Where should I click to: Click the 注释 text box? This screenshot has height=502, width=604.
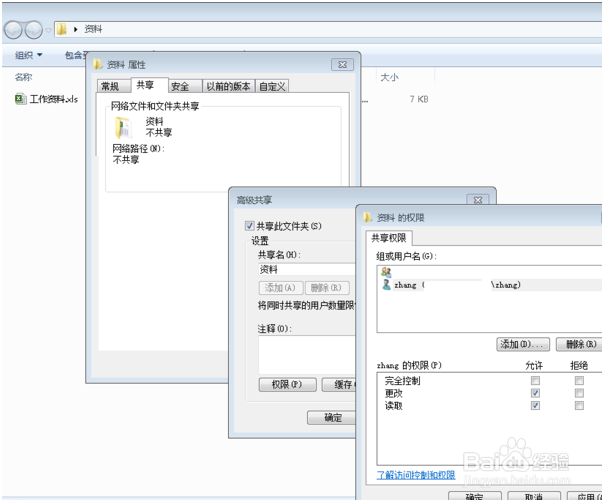307,354
